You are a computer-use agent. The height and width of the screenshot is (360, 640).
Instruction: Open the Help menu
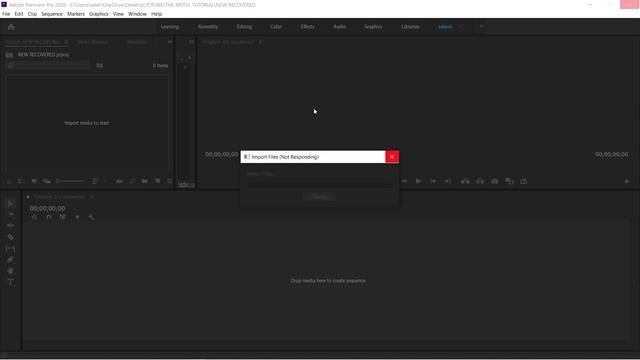157,14
